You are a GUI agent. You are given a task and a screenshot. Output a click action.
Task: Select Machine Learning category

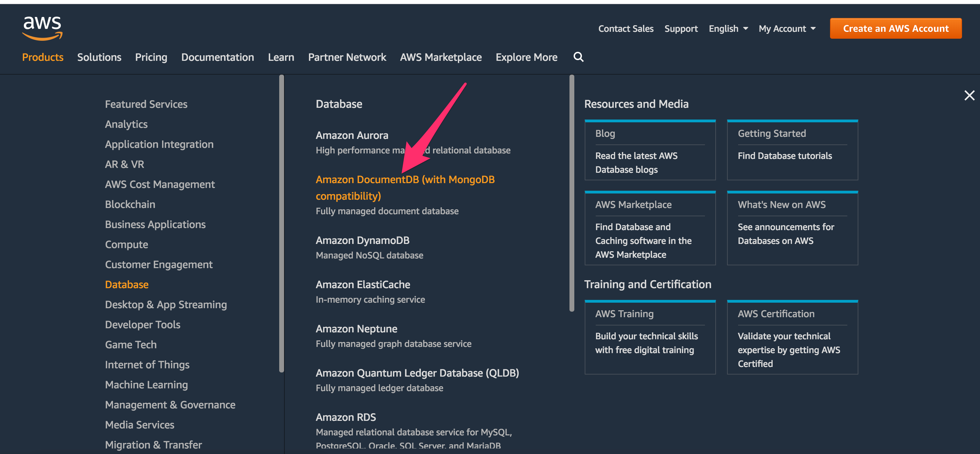click(x=147, y=385)
